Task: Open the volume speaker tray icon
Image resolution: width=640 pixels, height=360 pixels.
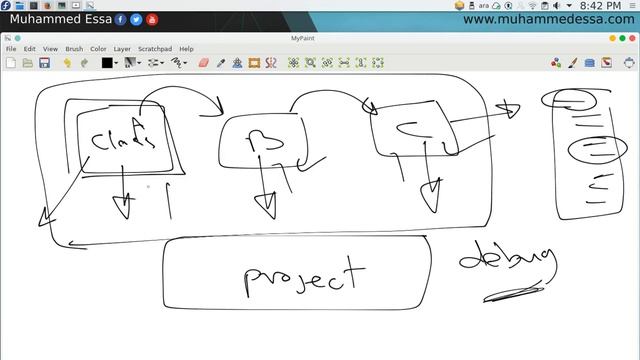Action: pyautogui.click(x=556, y=6)
